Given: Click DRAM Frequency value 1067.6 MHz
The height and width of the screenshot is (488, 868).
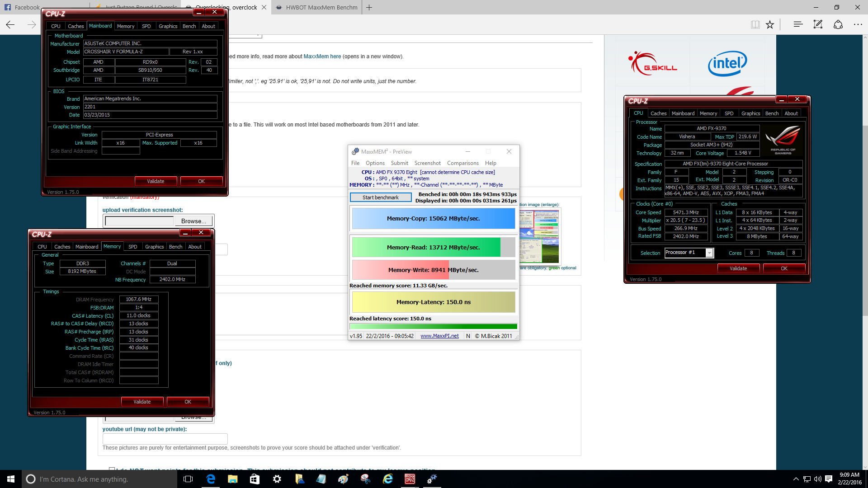Looking at the screenshot, I should [139, 299].
